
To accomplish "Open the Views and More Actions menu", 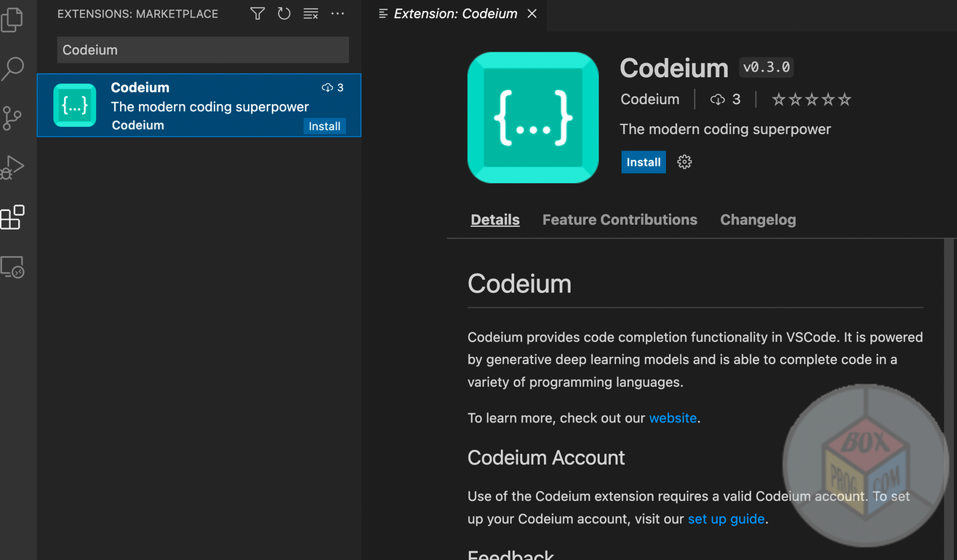I will [337, 14].
